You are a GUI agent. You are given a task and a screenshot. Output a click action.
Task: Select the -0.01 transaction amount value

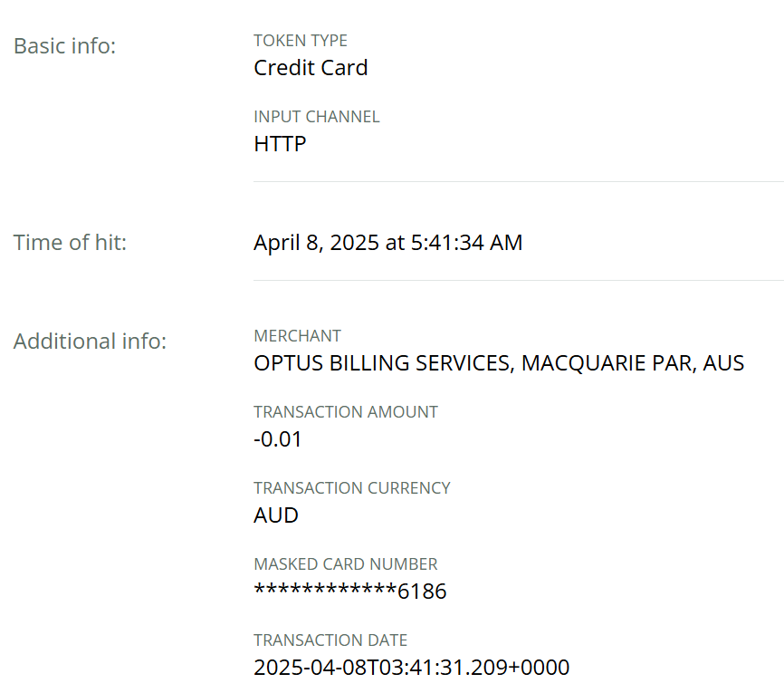pyautogui.click(x=278, y=440)
